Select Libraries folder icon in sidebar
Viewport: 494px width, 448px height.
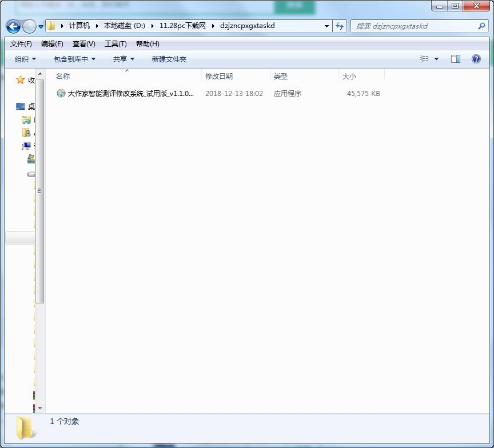(26, 120)
